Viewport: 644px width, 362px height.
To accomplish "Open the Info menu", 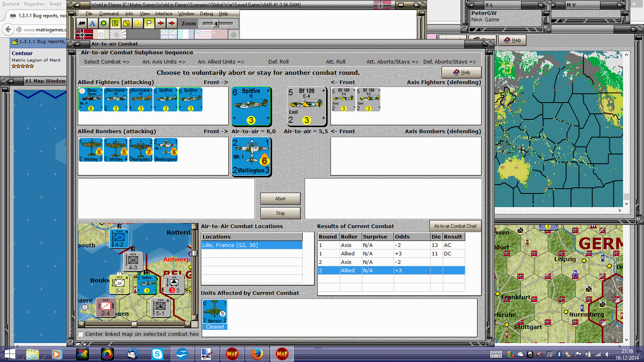I will tap(129, 14).
